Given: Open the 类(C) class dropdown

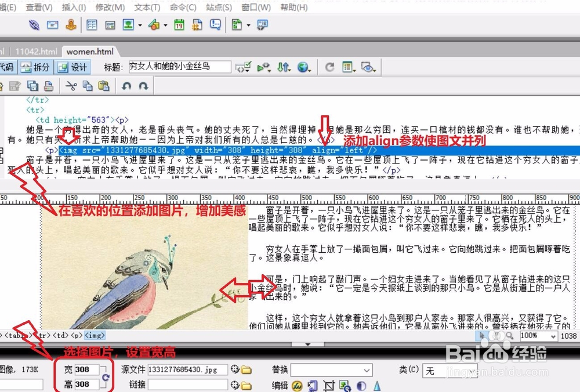Looking at the screenshot, I should 449,371.
